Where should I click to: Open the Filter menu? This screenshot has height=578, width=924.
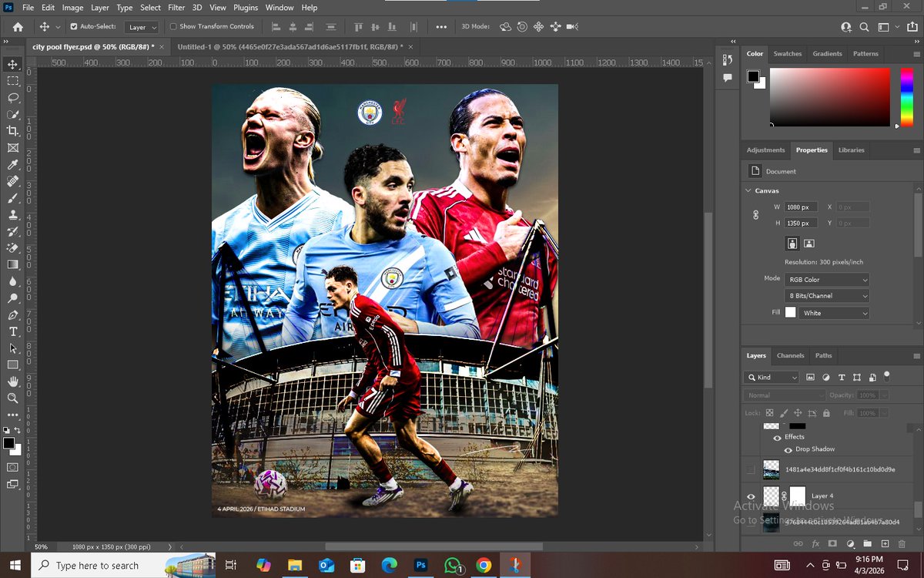(x=176, y=8)
